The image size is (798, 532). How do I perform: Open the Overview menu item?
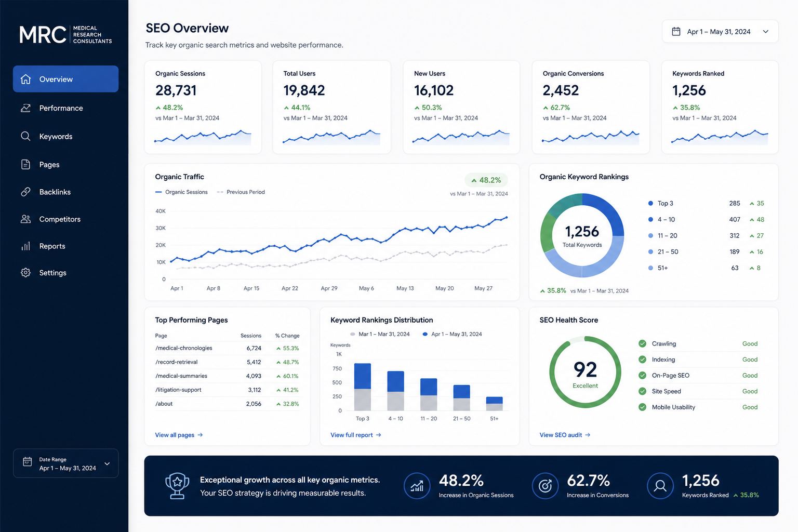click(65, 79)
